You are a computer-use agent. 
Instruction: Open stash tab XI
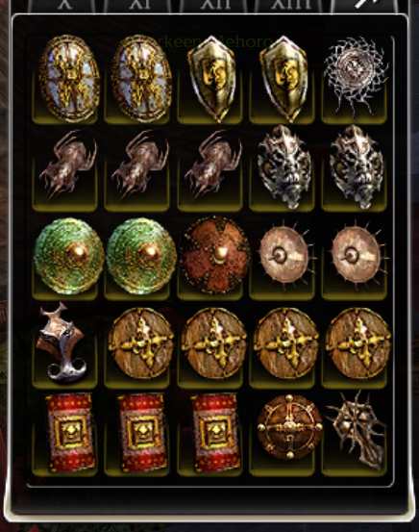point(141,5)
